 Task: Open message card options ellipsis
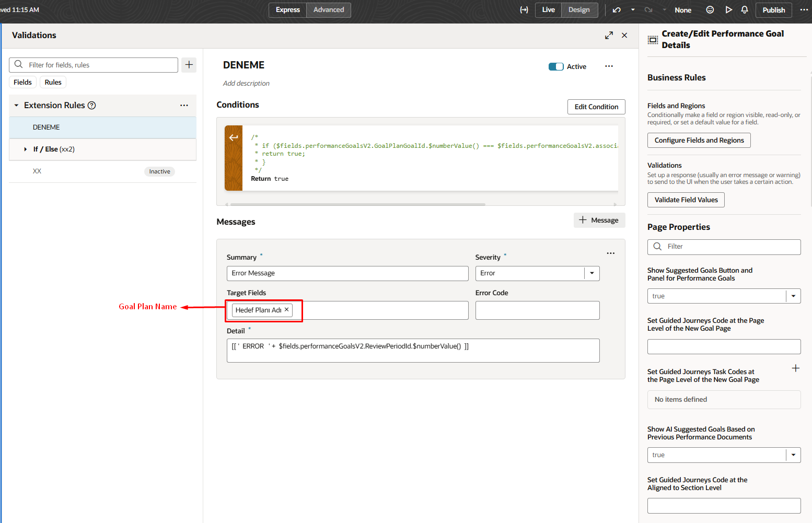[610, 253]
